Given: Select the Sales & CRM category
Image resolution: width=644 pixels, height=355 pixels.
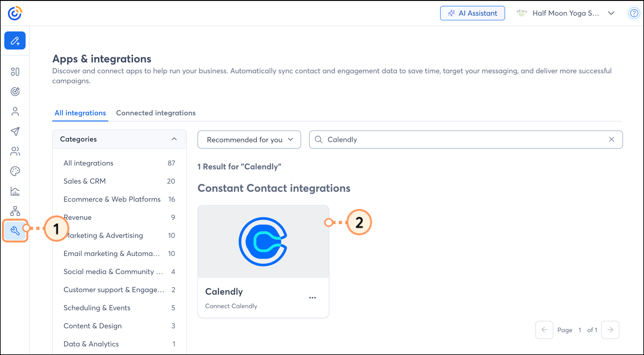Looking at the screenshot, I should pyautogui.click(x=119, y=181).
